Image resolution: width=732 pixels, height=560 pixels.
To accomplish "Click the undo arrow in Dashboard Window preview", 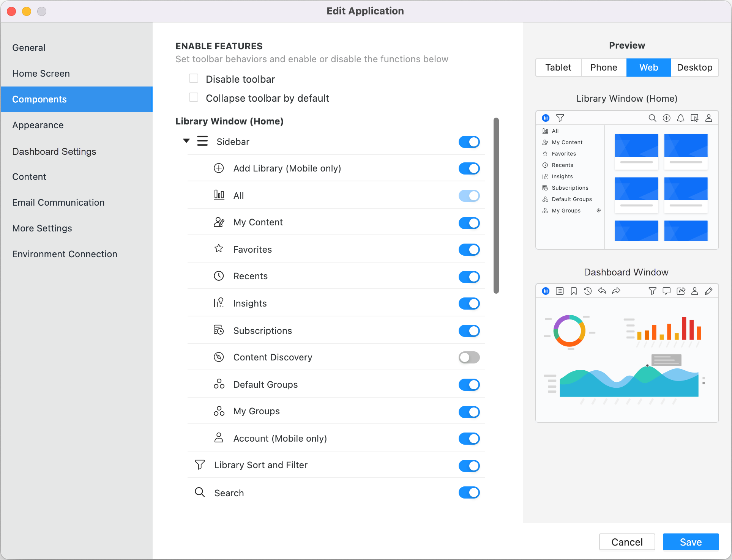I will pos(602,291).
